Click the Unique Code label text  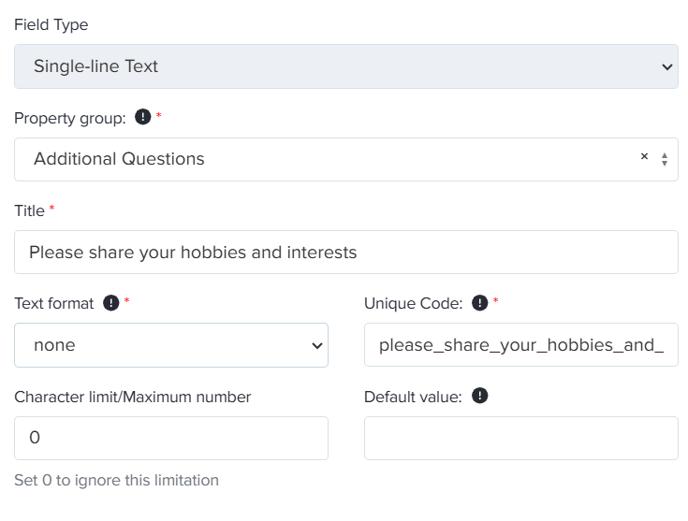click(x=413, y=303)
